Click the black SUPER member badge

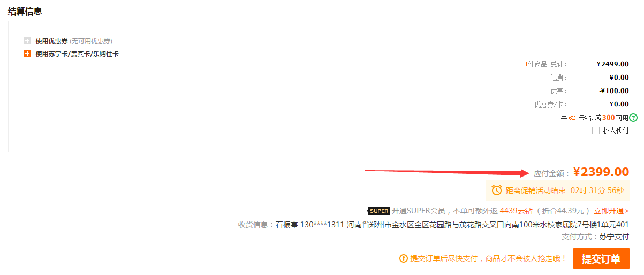379,211
